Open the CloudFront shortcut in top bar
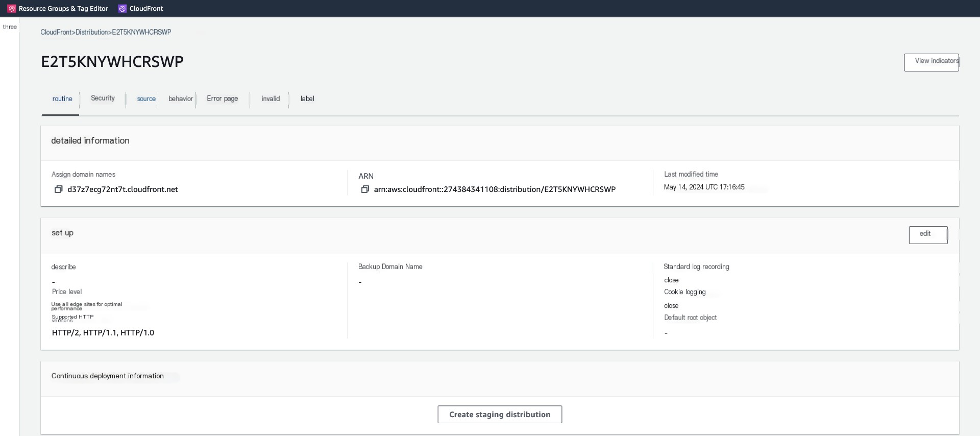 (x=141, y=9)
